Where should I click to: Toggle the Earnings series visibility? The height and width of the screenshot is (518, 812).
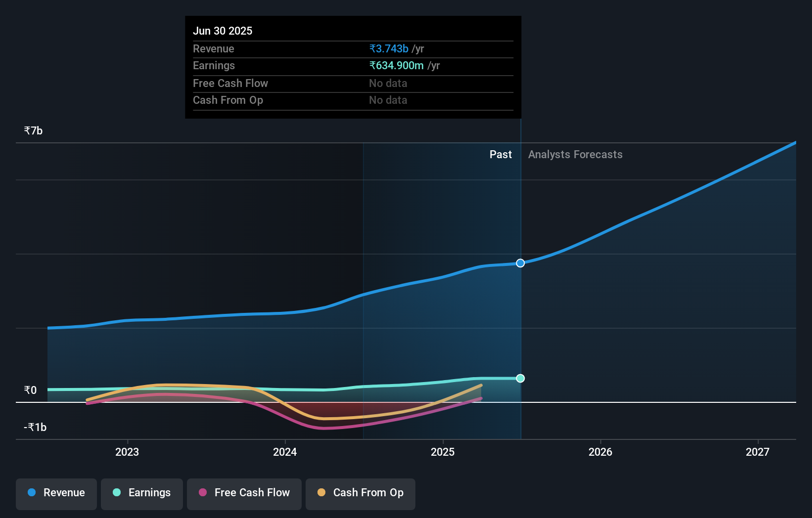click(142, 494)
